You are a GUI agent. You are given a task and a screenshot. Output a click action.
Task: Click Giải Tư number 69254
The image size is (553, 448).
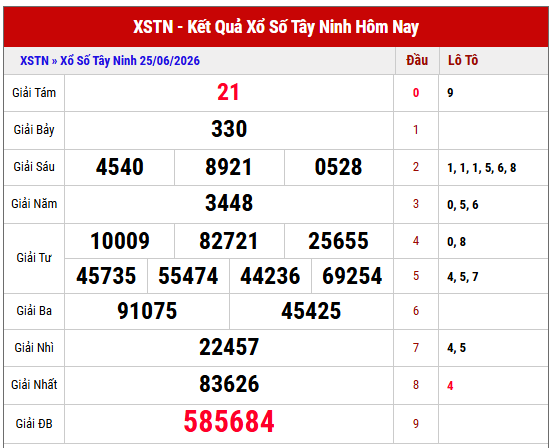click(352, 276)
